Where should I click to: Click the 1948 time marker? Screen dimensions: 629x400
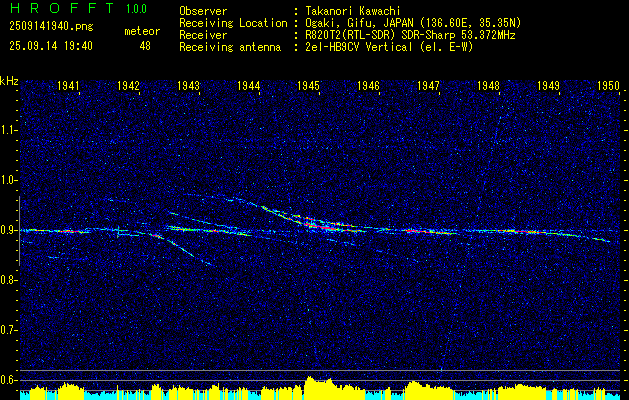tap(489, 85)
